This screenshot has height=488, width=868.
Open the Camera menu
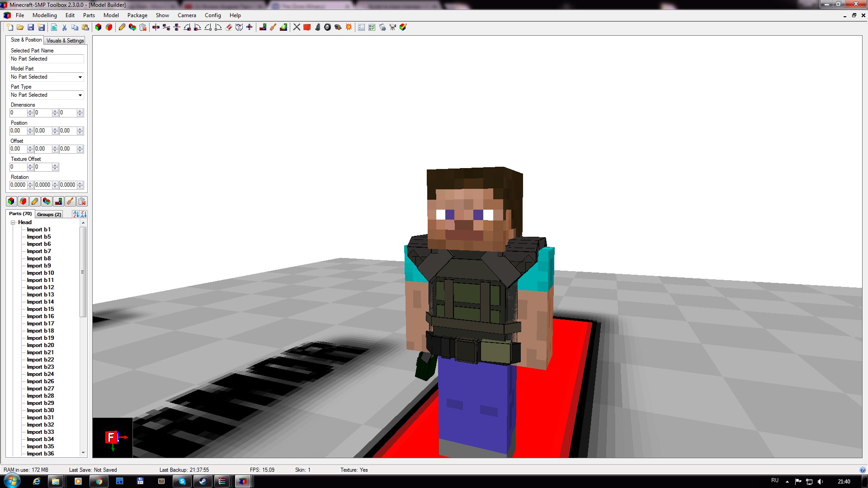[187, 15]
